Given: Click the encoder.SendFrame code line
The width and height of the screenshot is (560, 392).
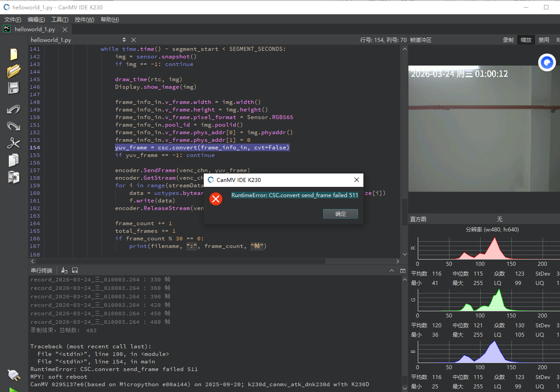Looking at the screenshot, I should 182,170.
